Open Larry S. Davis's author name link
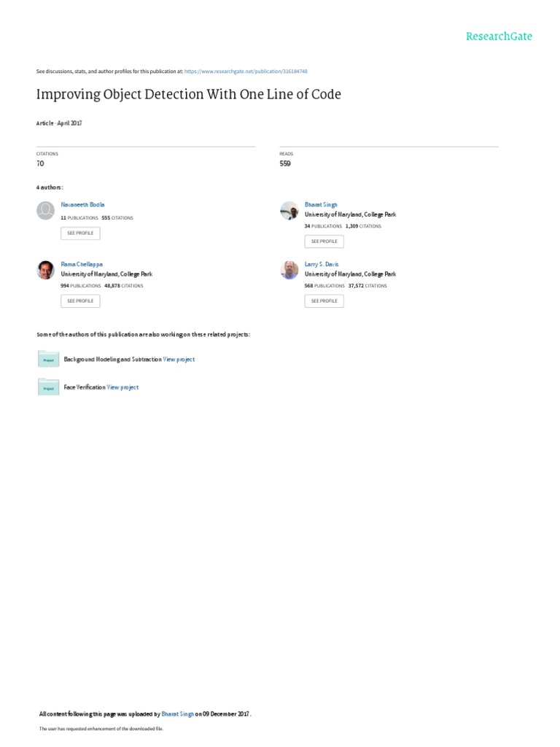This screenshot has width=560, height=747. [322, 264]
